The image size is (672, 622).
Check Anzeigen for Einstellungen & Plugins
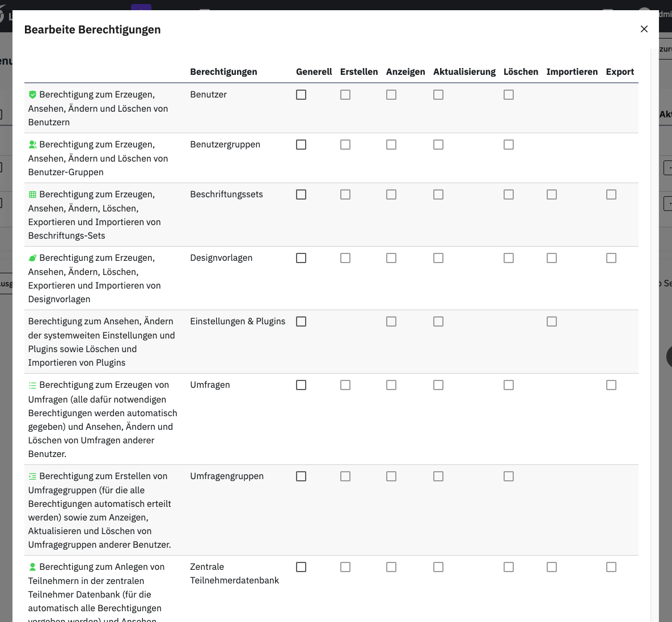(x=391, y=321)
